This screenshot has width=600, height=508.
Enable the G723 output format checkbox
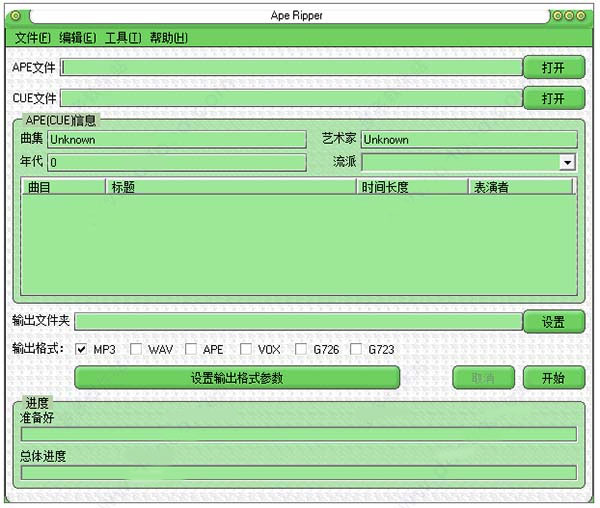(x=356, y=349)
